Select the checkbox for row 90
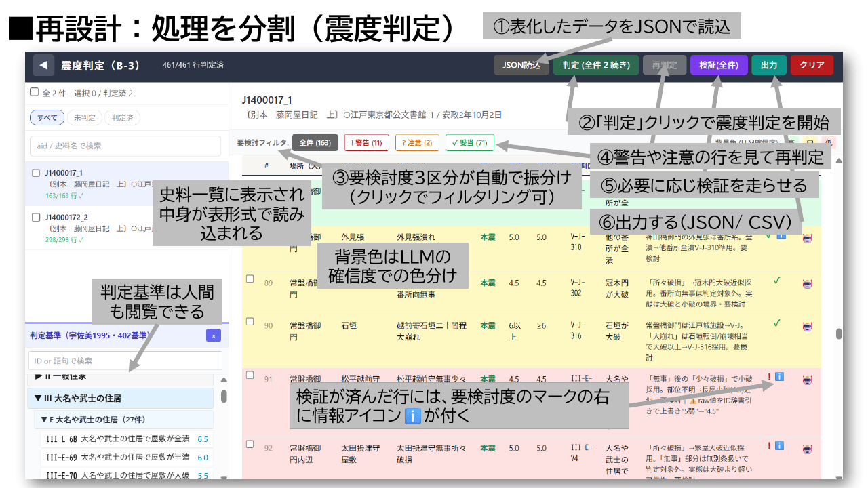The width and height of the screenshot is (868, 488). (x=250, y=322)
